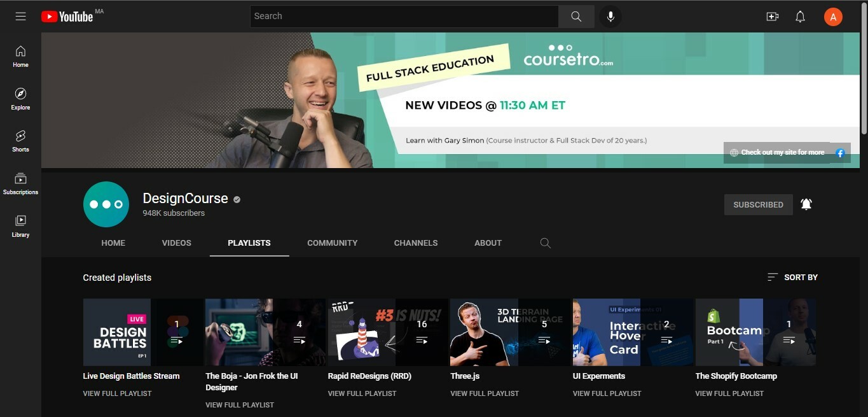Click the page vertical scrollbar
Image resolution: width=868 pixels, height=417 pixels.
coord(864,69)
